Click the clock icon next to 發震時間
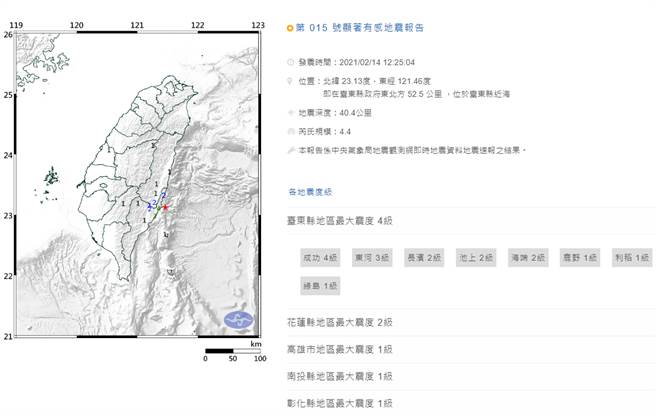The image size is (656, 415). pyautogui.click(x=290, y=62)
